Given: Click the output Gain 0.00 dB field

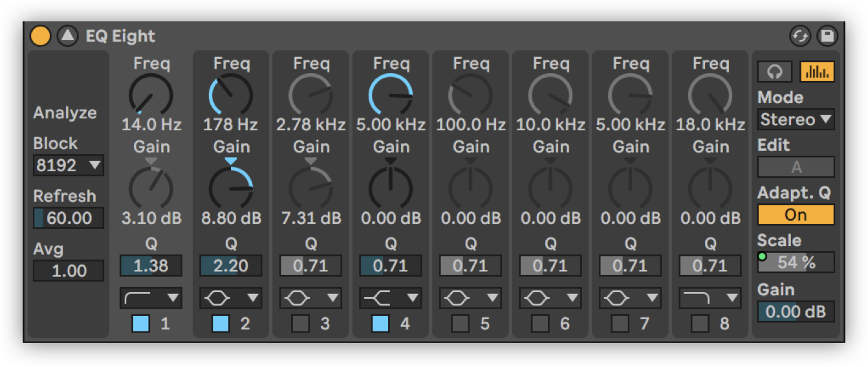Looking at the screenshot, I should [796, 311].
